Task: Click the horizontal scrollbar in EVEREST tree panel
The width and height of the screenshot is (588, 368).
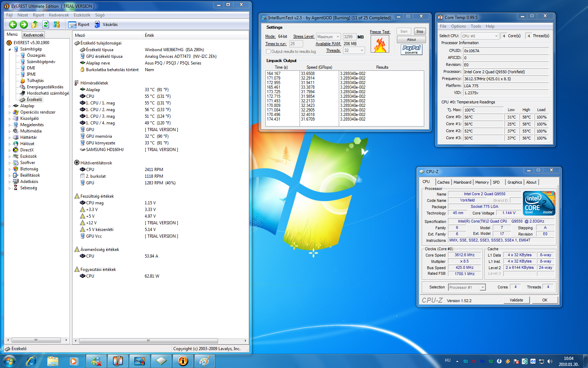Action: [x=36, y=340]
